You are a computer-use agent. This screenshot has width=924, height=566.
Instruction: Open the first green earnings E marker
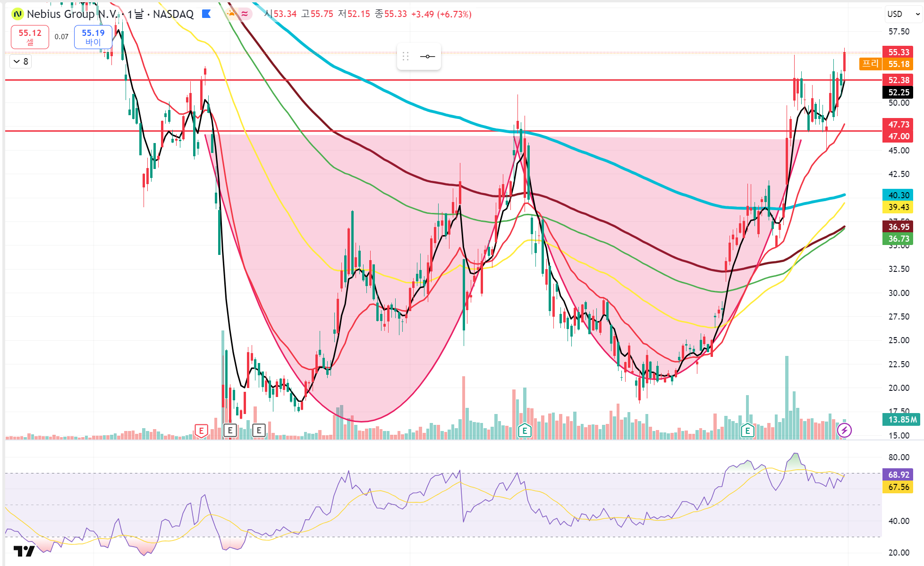click(x=525, y=431)
